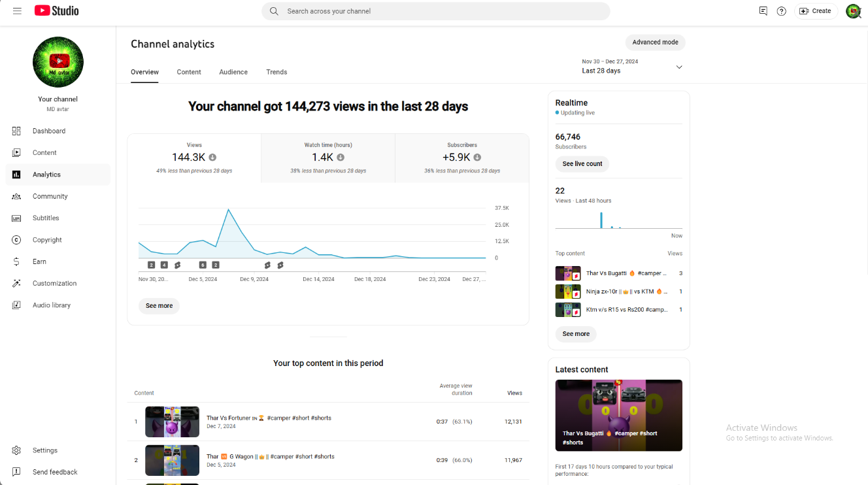Click the Dashboard sidebar icon

point(16,131)
